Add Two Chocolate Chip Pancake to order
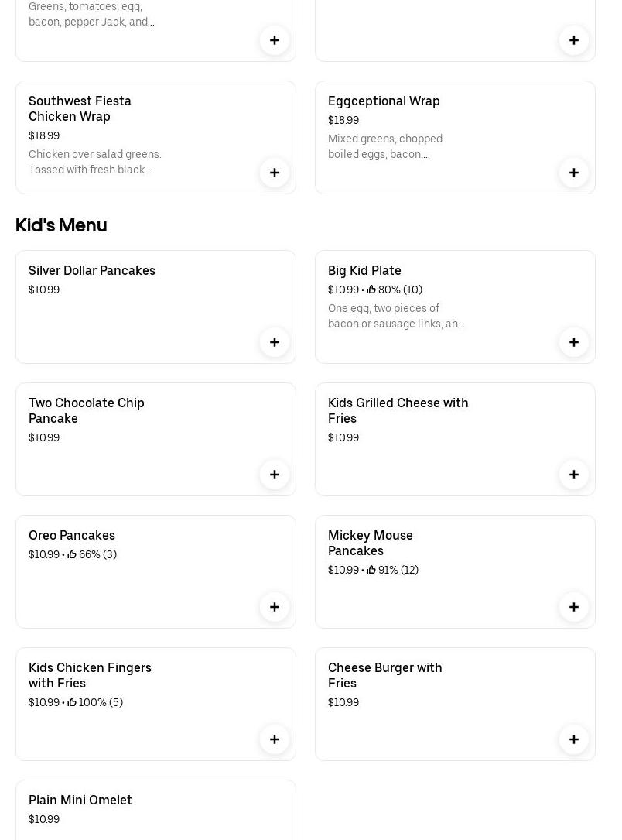622x840 pixels. pos(275,475)
